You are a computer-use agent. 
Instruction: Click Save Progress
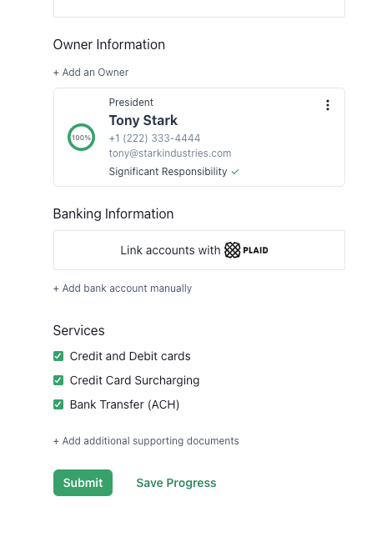176,483
